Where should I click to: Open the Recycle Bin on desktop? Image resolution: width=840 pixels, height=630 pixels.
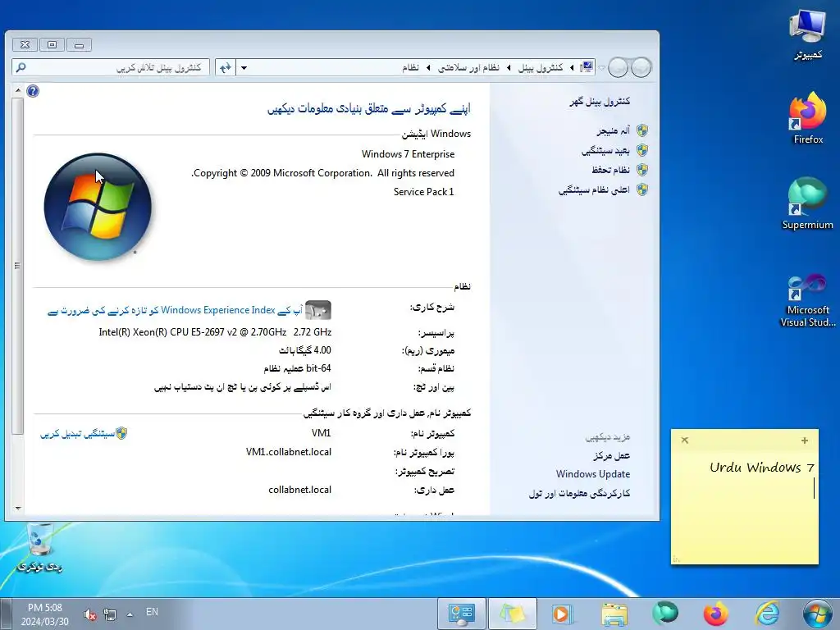40,547
